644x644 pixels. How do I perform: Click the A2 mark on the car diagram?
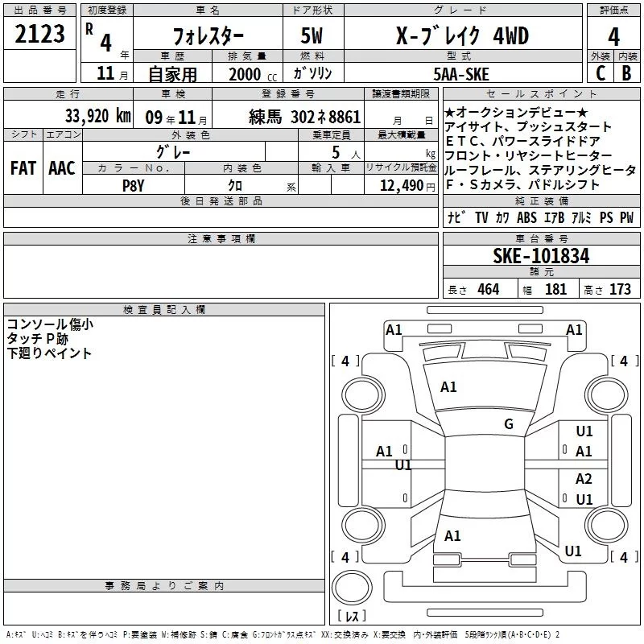tap(584, 478)
